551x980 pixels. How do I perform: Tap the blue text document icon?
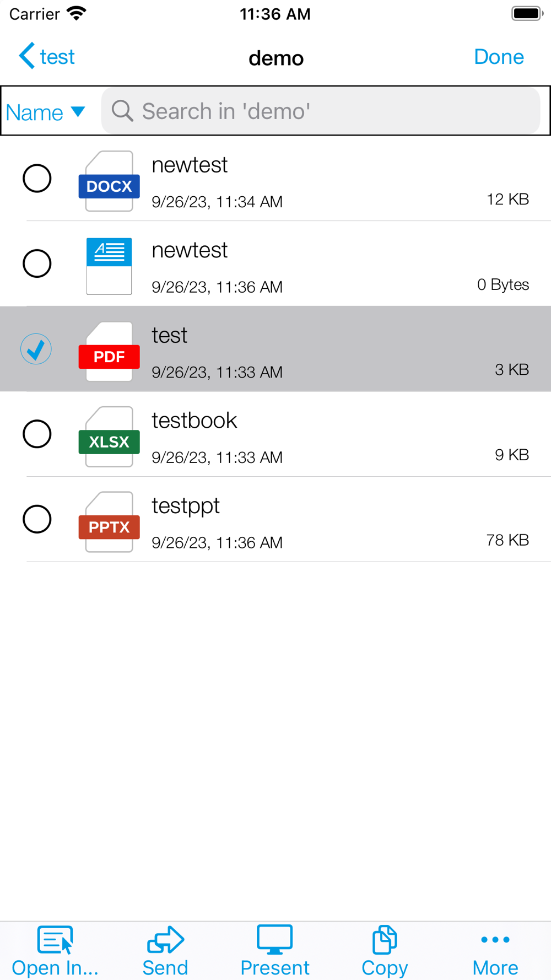[x=109, y=266]
